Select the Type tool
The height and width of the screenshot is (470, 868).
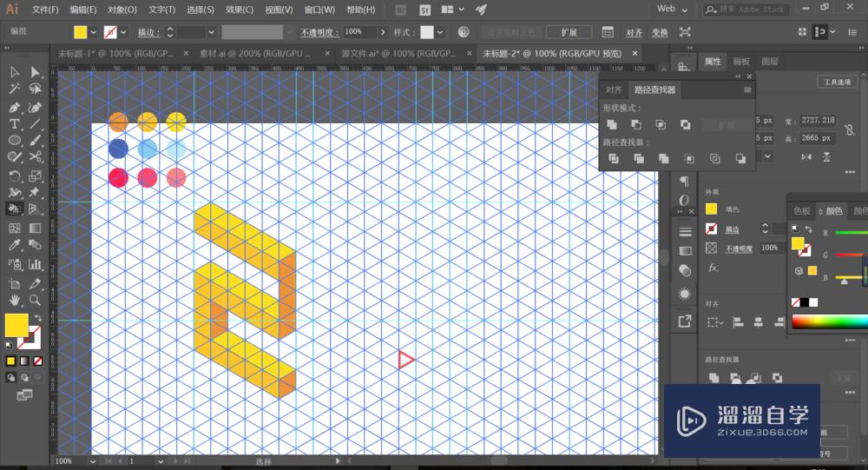[15, 123]
